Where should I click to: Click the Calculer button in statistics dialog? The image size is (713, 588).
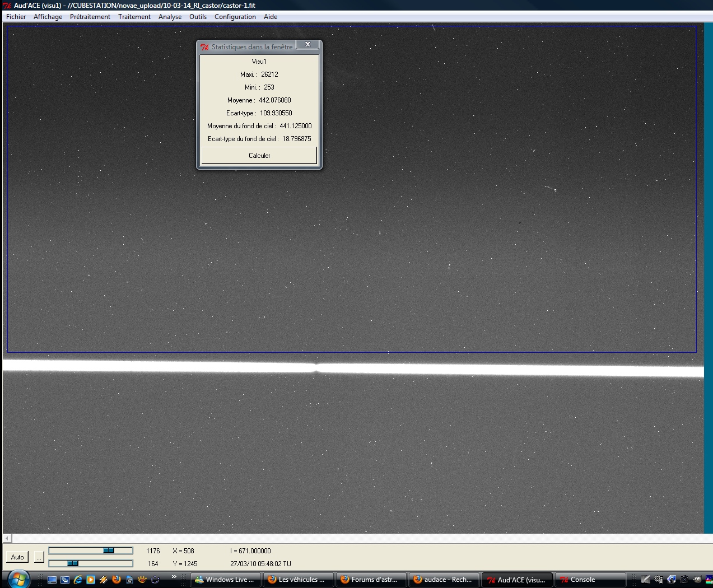click(259, 155)
